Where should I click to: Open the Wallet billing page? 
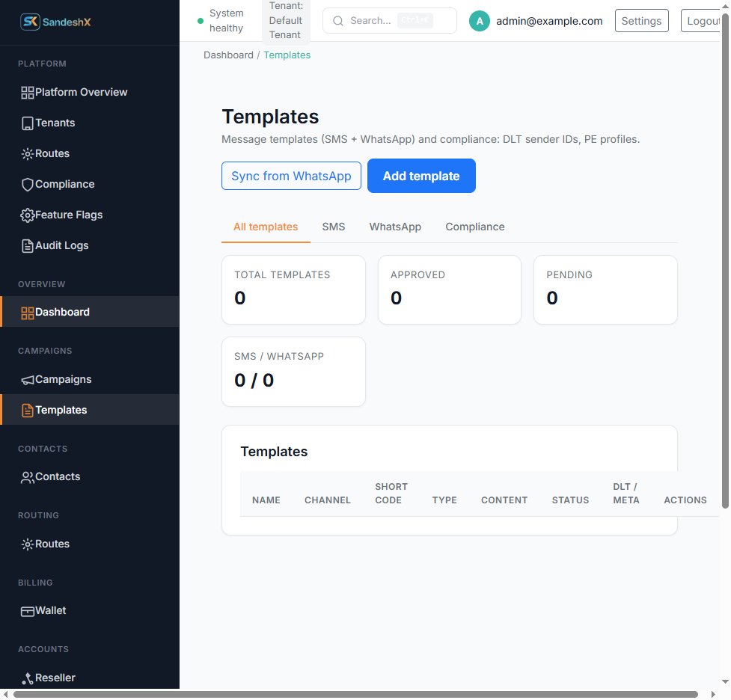90,611
